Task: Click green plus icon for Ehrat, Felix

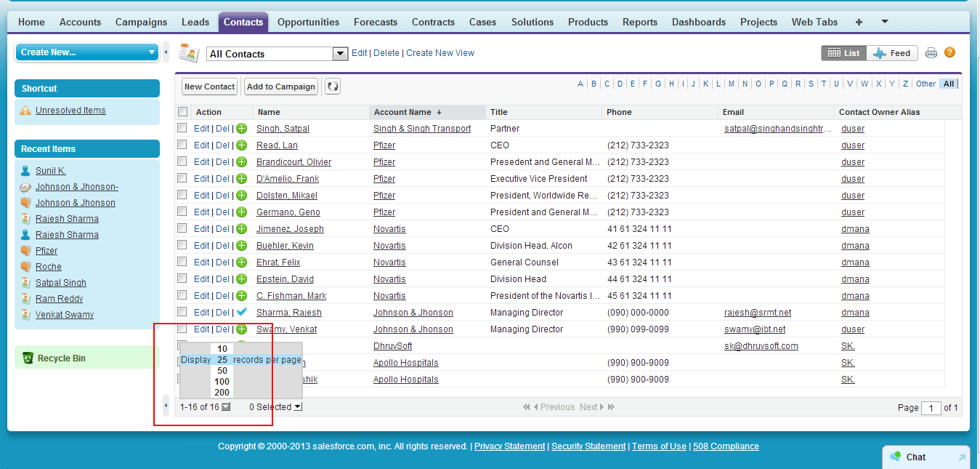Action: pos(242,262)
